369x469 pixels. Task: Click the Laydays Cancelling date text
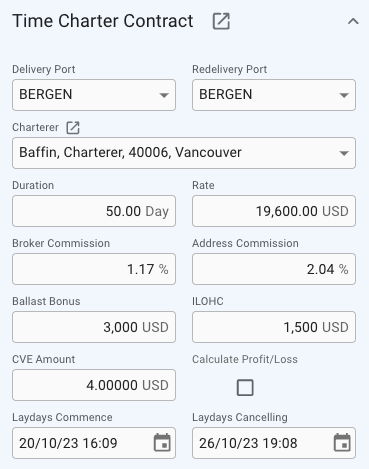tap(248, 443)
